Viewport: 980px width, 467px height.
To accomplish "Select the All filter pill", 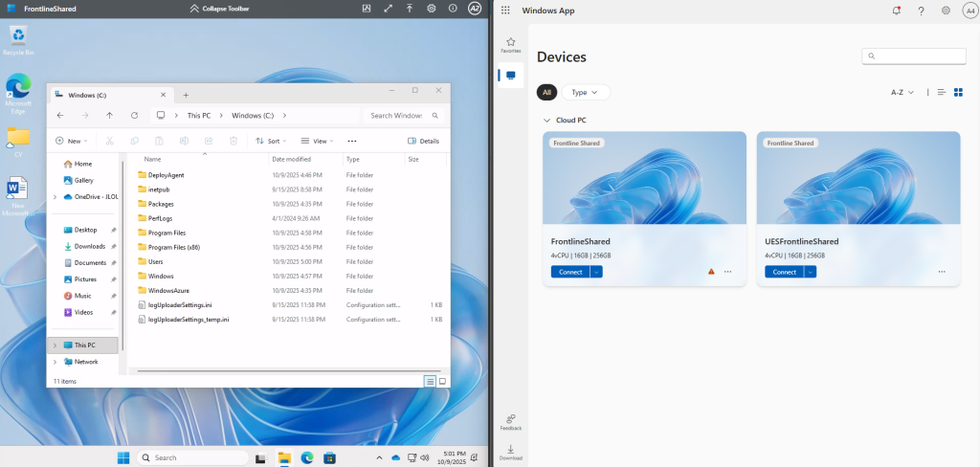I will 546,92.
